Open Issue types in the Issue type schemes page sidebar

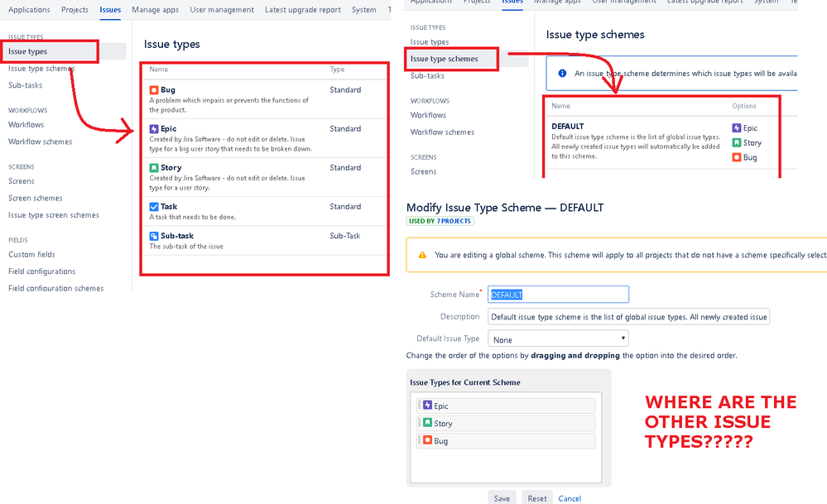tap(430, 41)
